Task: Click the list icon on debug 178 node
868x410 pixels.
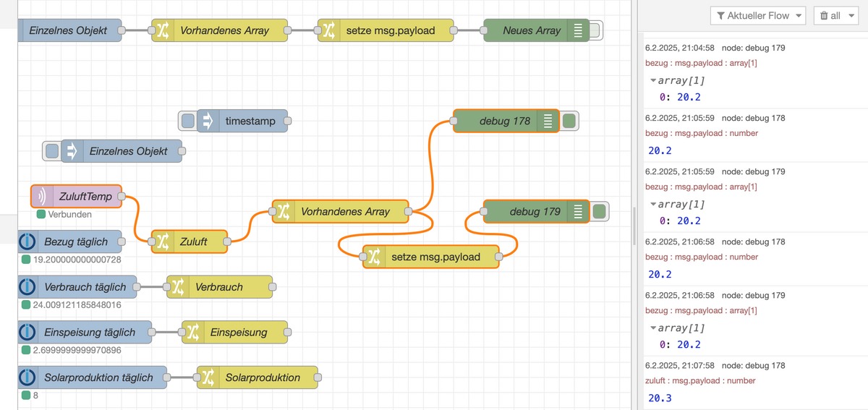Action: (548, 121)
